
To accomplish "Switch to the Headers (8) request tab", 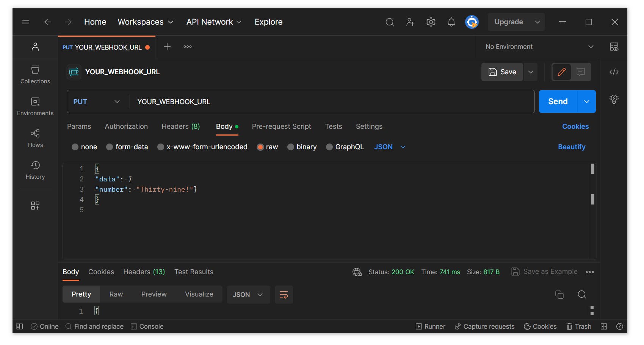I will coord(180,126).
